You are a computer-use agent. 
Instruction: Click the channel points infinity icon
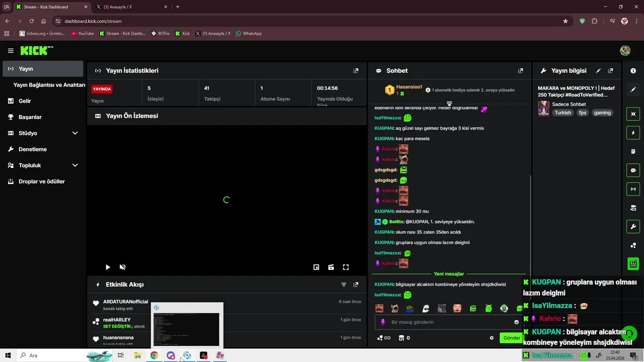[384, 338]
